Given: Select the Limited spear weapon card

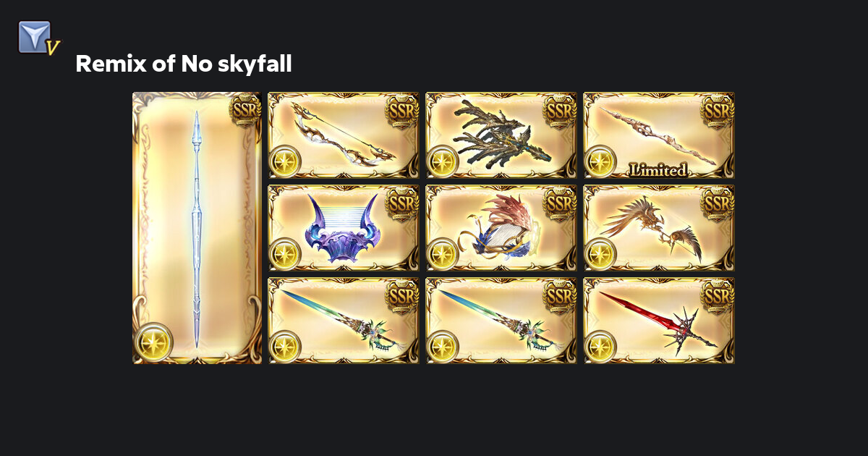Looking at the screenshot, I should coord(659,135).
